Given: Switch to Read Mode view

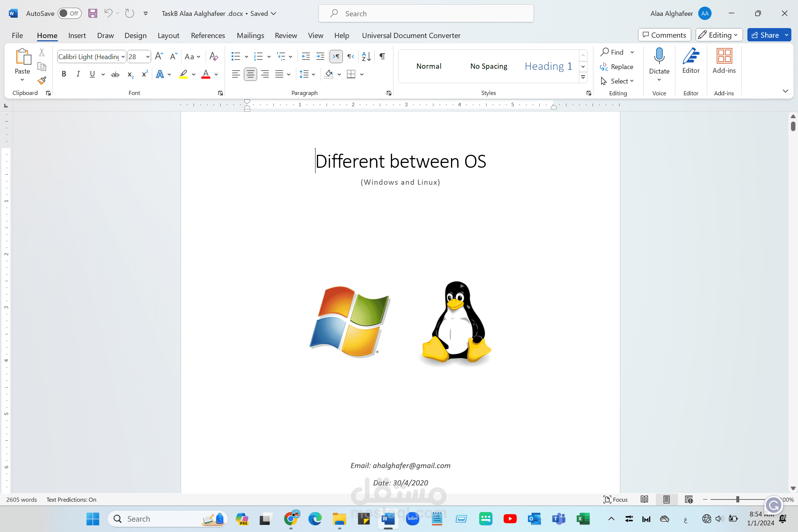Looking at the screenshot, I should tap(644, 499).
